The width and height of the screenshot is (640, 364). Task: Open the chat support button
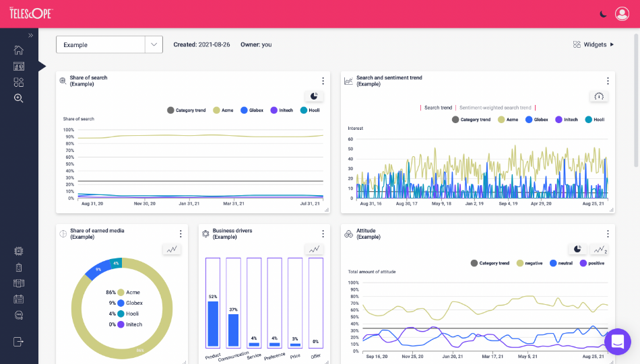[618, 342]
